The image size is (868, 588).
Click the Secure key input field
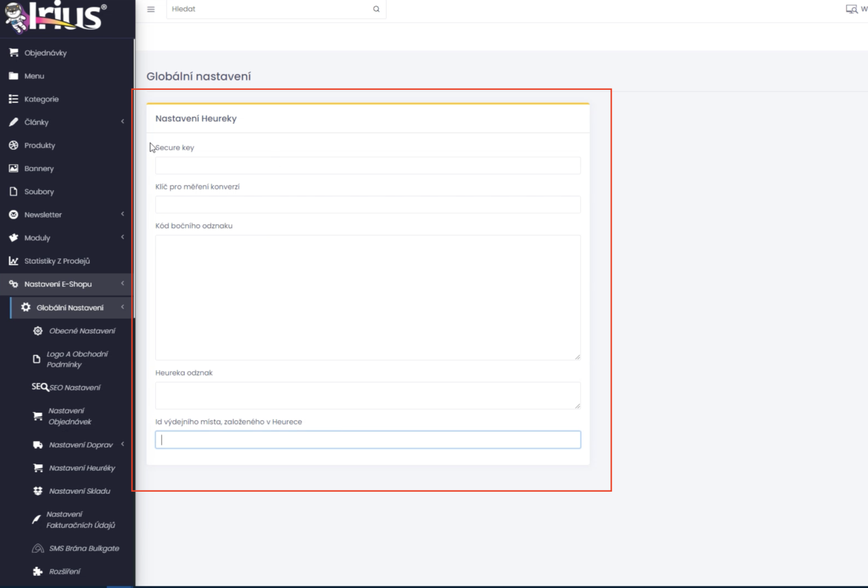(368, 166)
